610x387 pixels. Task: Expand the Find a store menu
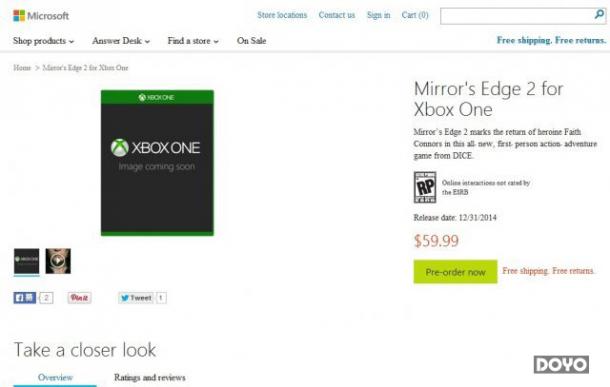pyautogui.click(x=193, y=41)
